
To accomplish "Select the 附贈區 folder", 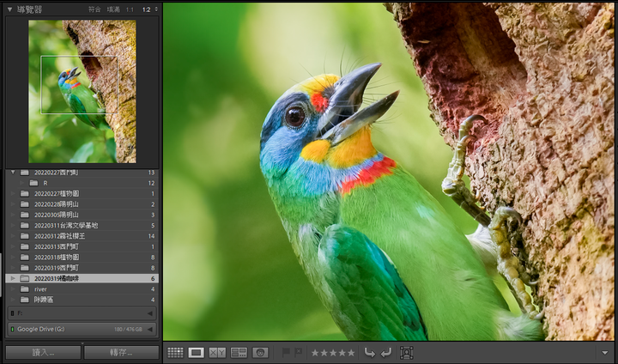I will tap(82, 300).
